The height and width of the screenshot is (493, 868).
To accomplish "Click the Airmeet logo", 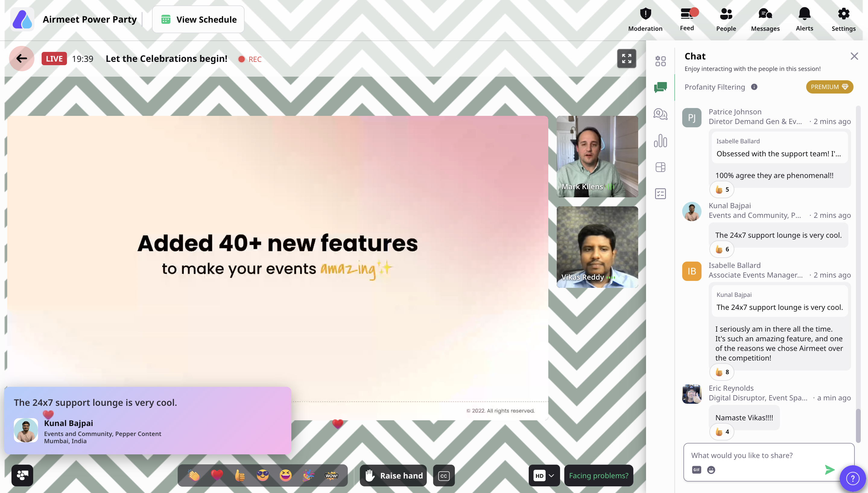I will tap(22, 19).
